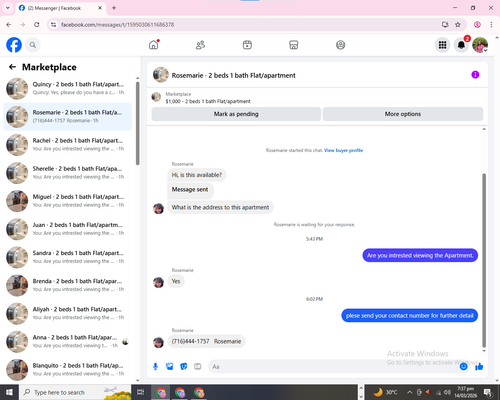Open the Groups icon in top nav
500x400 pixels.
click(x=340, y=45)
